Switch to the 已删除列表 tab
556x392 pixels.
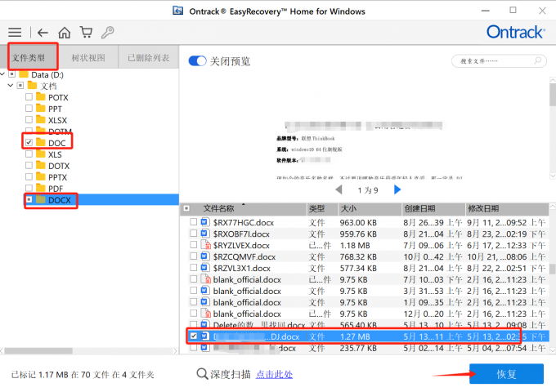pos(149,58)
